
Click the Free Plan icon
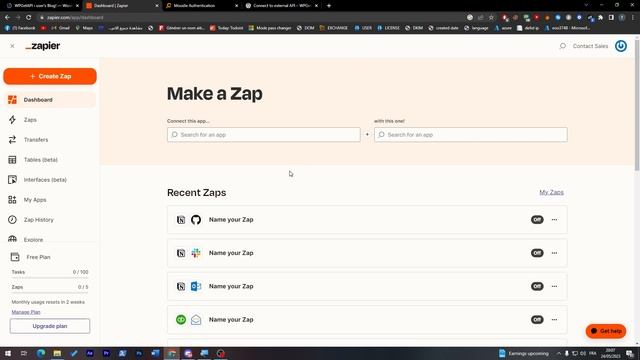[15, 257]
